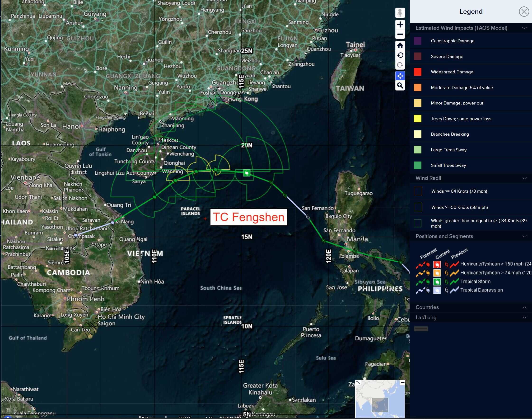532x419 pixels.
Task: Close the Legend panel
Action: coord(524,12)
